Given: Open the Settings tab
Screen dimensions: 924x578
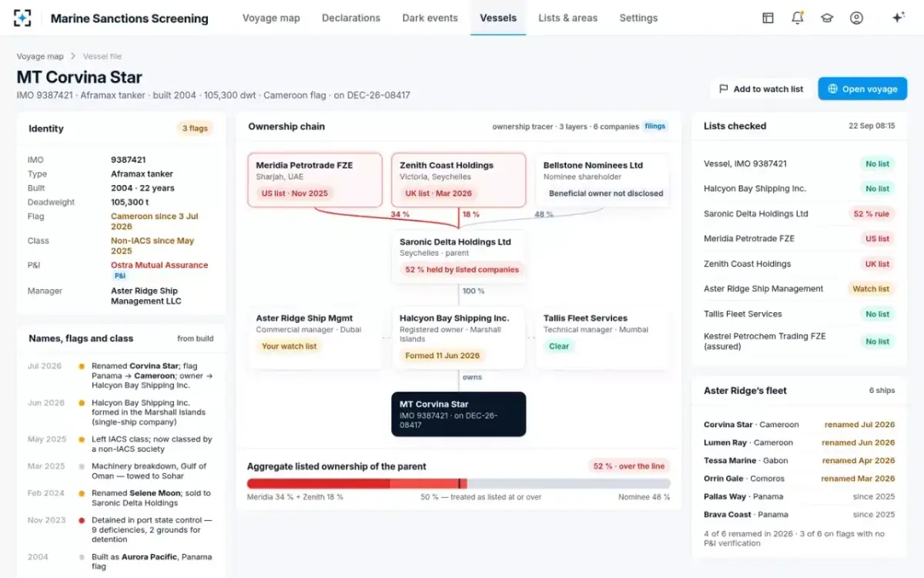Looking at the screenshot, I should [x=638, y=18].
